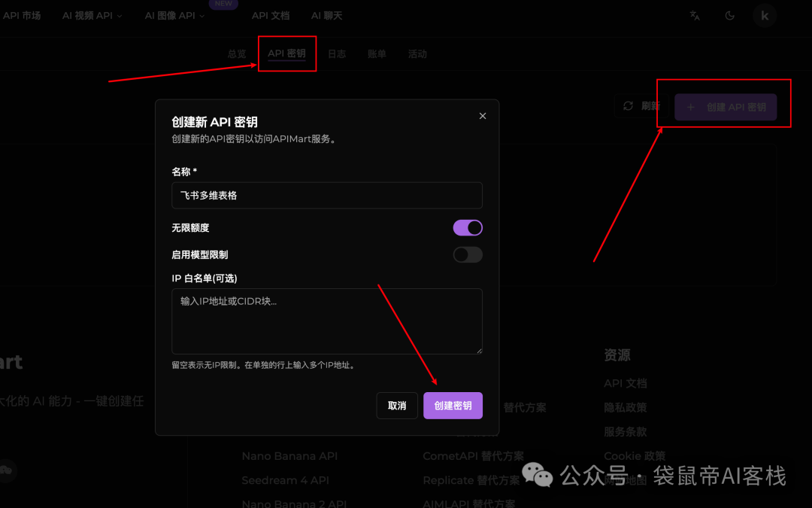The image size is (812, 508).
Task: Toggle 无限额度 switch off then click it
Action: 468,227
